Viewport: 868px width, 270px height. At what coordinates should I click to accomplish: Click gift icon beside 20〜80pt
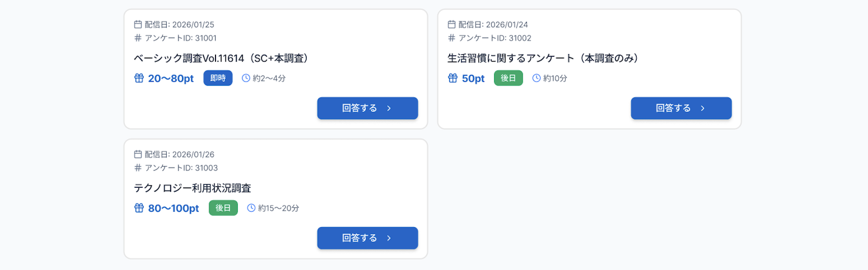139,78
